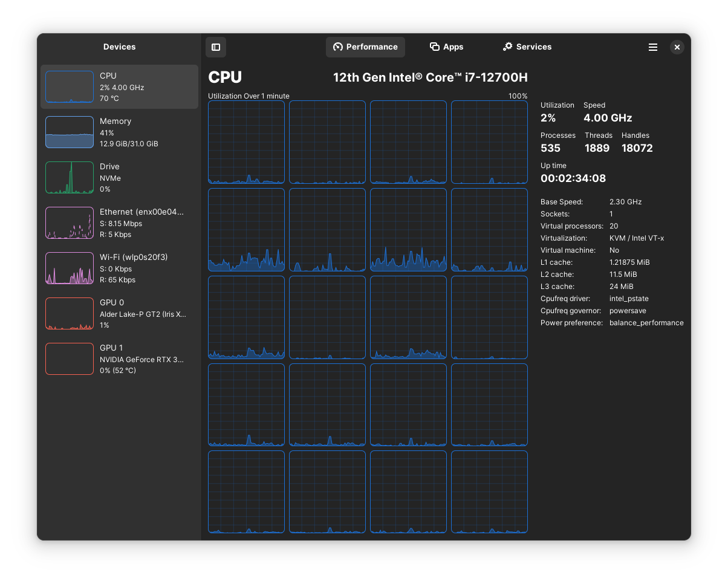Click the Memory entry showing 41%
The image size is (728, 581).
pyautogui.click(x=119, y=132)
